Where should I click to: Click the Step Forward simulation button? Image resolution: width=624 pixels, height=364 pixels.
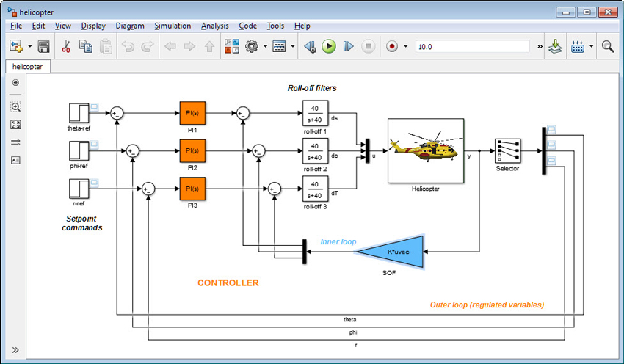[348, 46]
